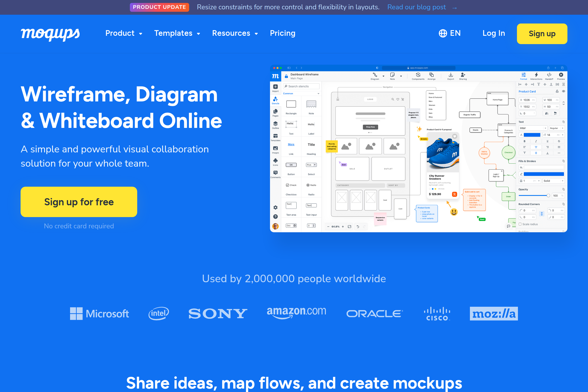Select the Stencils panel in the sidebar
The width and height of the screenshot is (588, 392).
coord(276,100)
